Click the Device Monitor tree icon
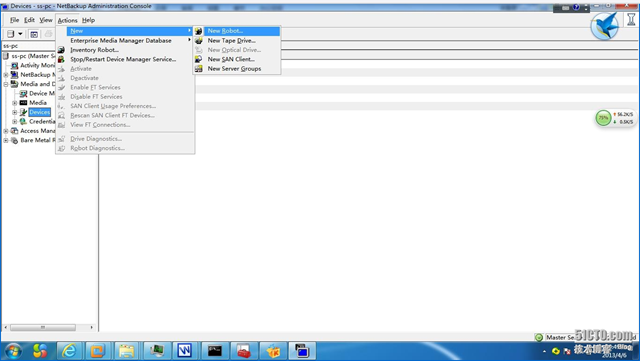The image size is (640, 361). pyautogui.click(x=23, y=94)
